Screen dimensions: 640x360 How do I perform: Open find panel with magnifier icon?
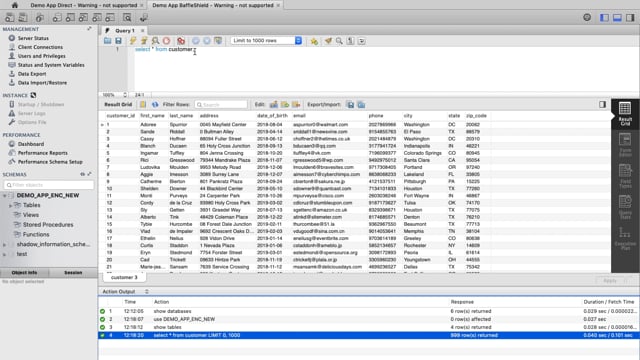[x=339, y=41]
